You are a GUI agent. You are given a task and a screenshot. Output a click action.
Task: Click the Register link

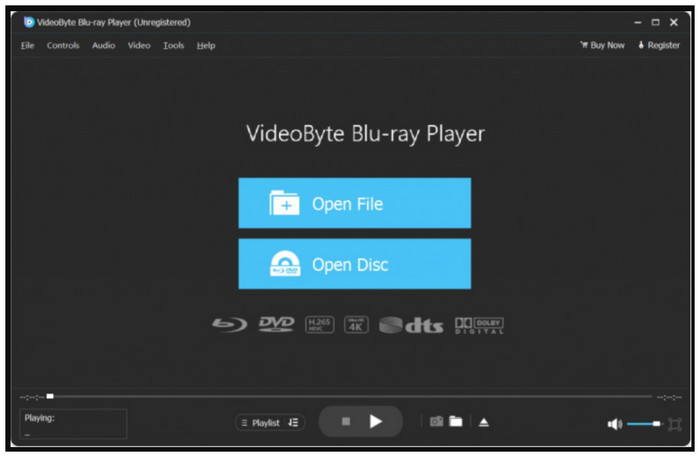click(x=659, y=45)
